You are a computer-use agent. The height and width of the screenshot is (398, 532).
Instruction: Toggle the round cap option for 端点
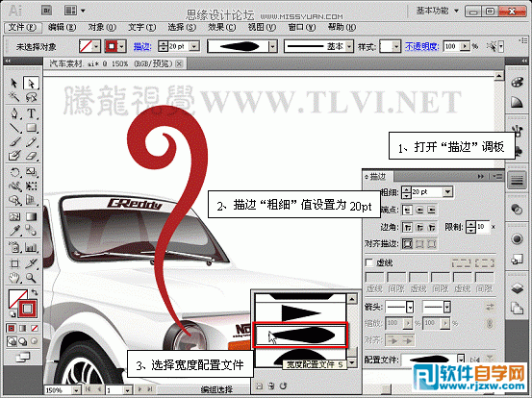419,211
